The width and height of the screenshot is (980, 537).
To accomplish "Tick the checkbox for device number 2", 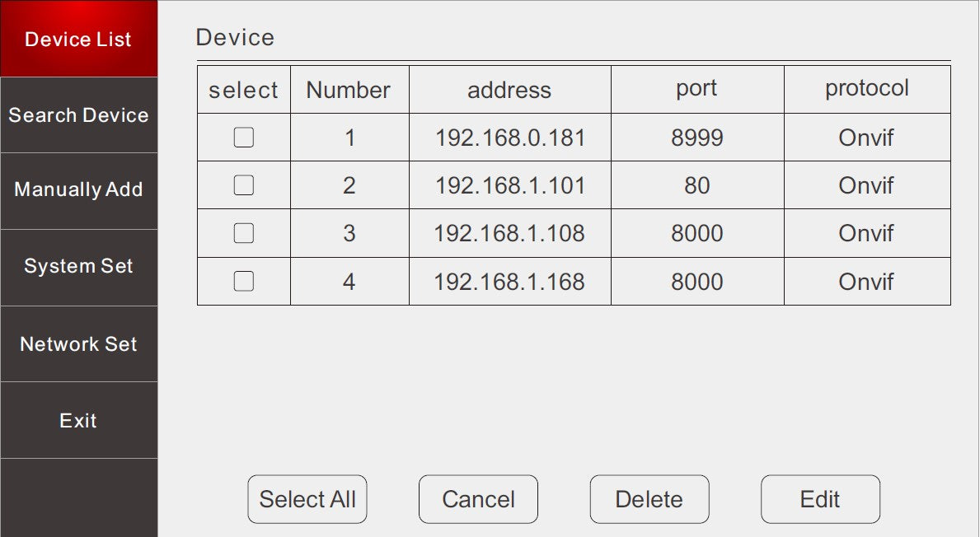I will tap(243, 185).
